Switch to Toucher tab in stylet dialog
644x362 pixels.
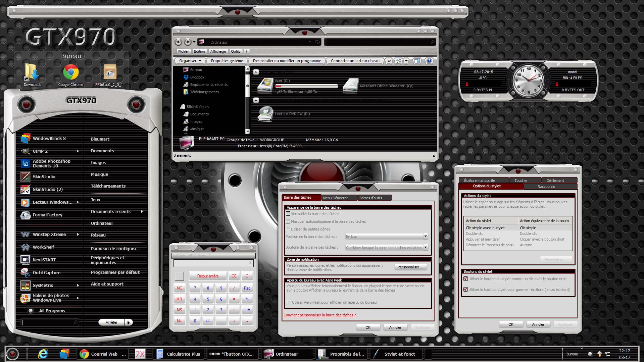[525, 180]
